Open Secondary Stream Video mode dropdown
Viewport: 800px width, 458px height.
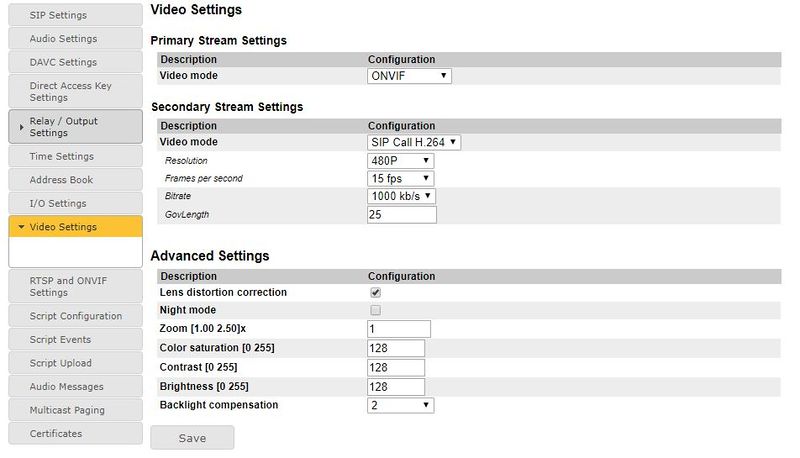tap(414, 142)
